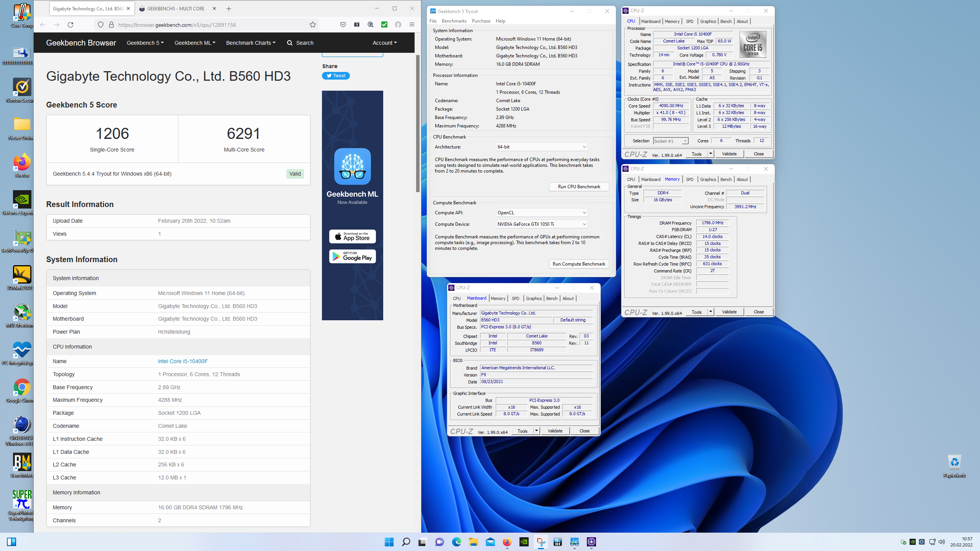Expand the Benchmark Charts dropdown
The image size is (980, 551).
(x=251, y=43)
